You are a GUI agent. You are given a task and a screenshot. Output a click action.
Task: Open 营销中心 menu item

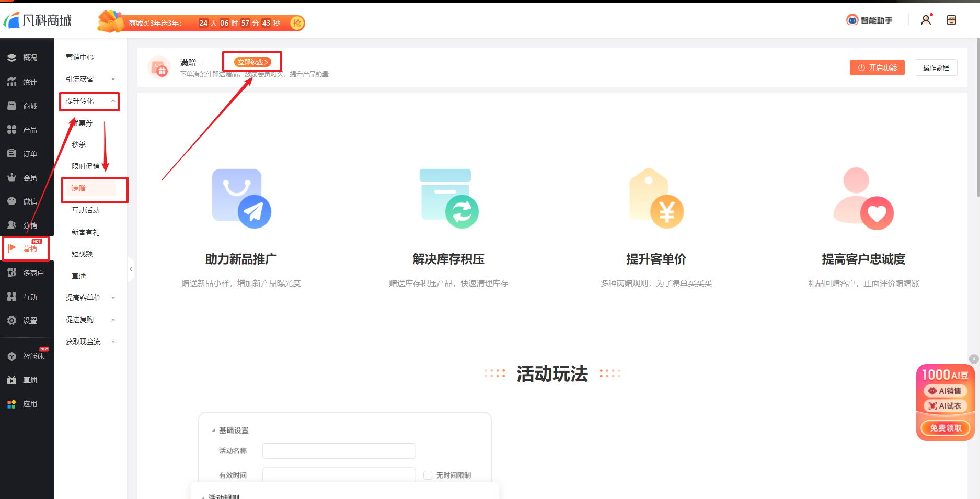[79, 57]
